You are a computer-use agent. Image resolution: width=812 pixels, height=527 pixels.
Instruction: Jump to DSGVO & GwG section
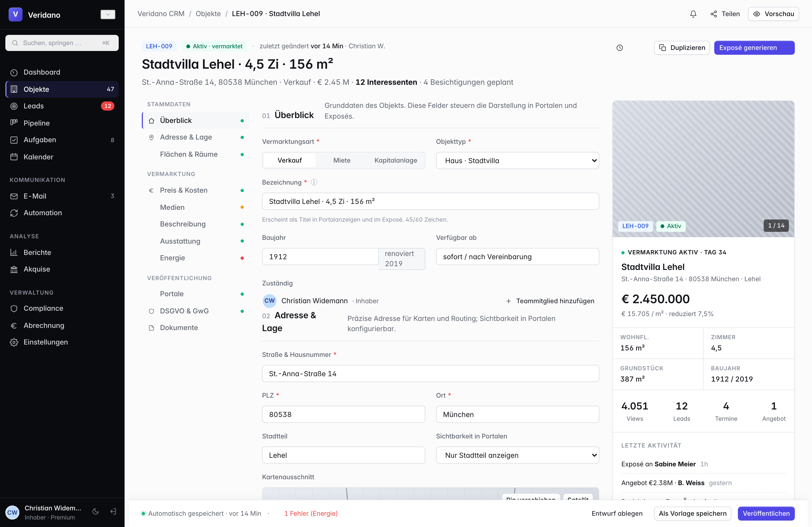195,311
